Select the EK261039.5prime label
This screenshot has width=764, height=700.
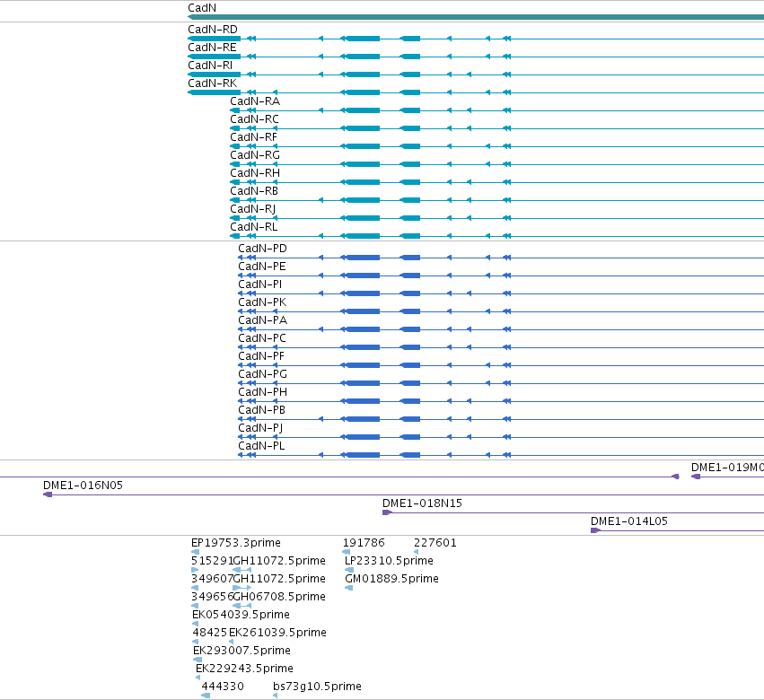pyautogui.click(x=277, y=633)
